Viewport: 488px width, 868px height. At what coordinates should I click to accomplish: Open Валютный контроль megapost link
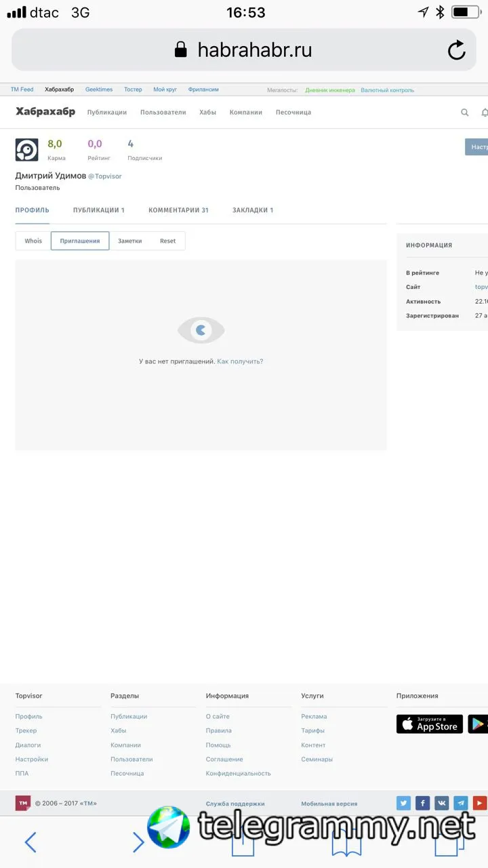coord(388,90)
